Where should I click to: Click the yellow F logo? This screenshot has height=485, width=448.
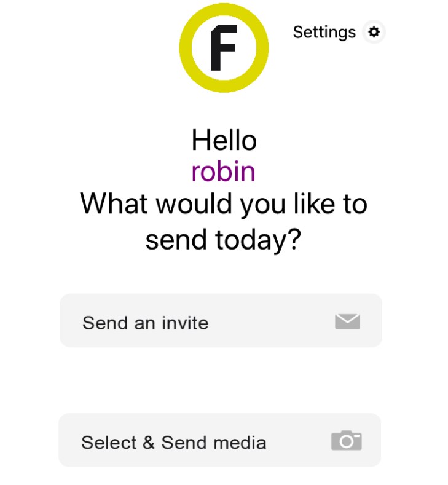point(224,47)
